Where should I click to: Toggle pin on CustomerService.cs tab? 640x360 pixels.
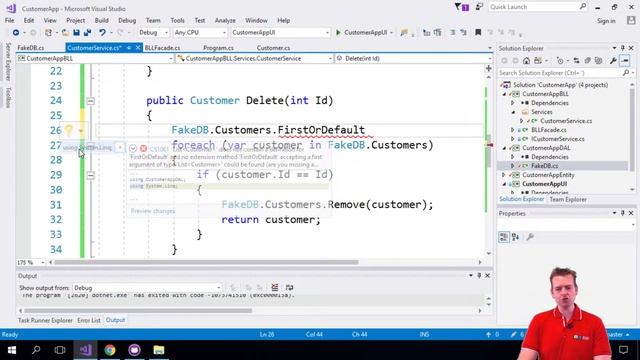(129, 48)
